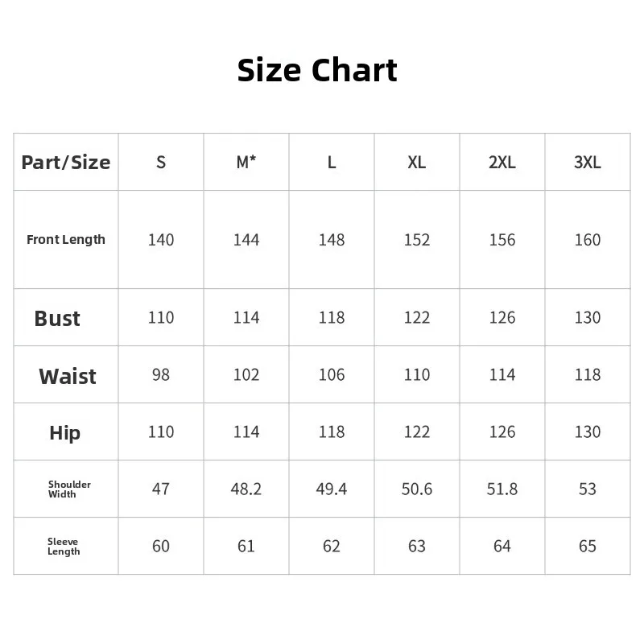Select the 160 front length value
Image resolution: width=644 pixels, height=644 pixels.
click(588, 240)
